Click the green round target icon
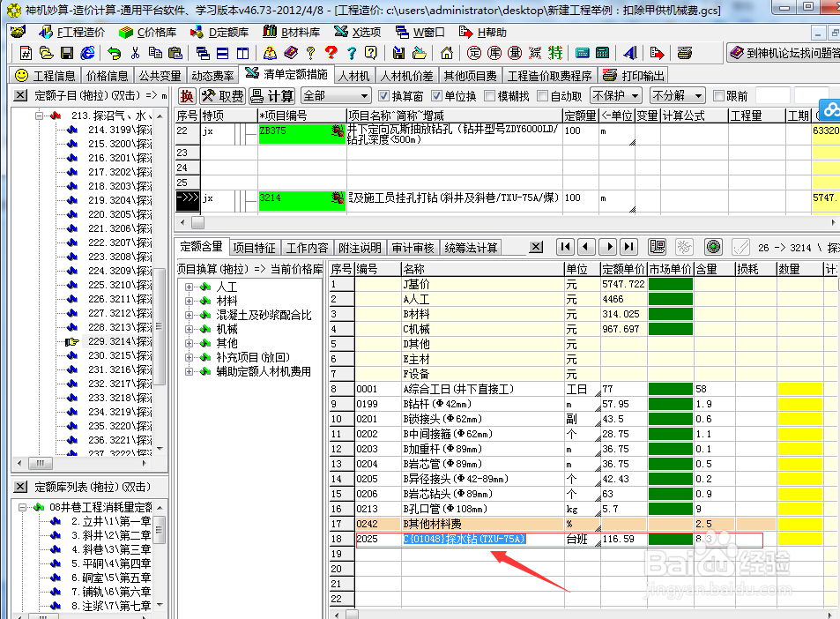This screenshot has width=840, height=619. point(714,247)
